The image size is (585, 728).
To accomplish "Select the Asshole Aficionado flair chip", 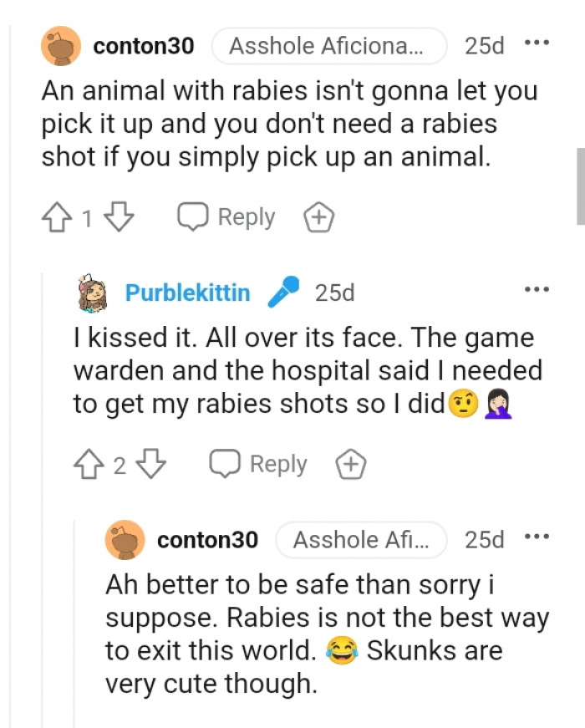I will [328, 47].
